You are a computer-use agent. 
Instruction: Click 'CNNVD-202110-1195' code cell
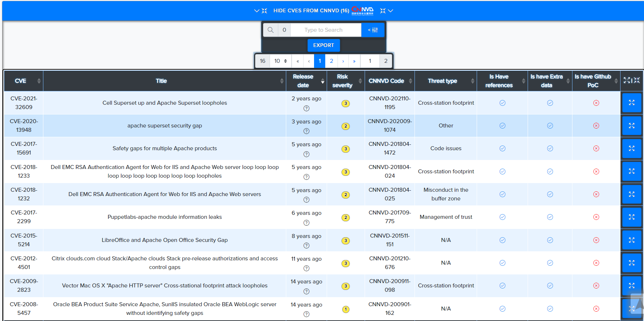pos(390,103)
